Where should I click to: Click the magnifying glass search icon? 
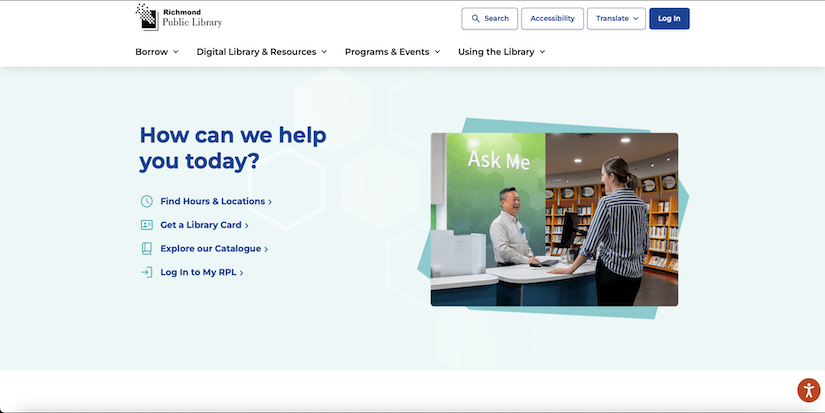tap(476, 18)
